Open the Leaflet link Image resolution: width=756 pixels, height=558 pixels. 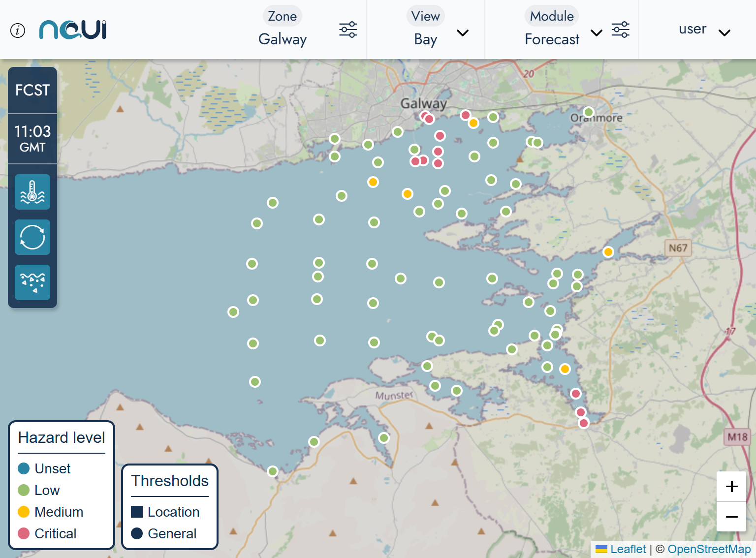[628, 549]
